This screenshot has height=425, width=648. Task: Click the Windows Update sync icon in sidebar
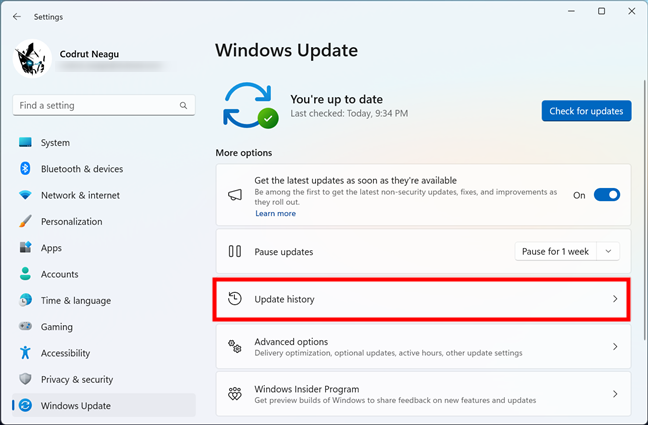tap(25, 405)
